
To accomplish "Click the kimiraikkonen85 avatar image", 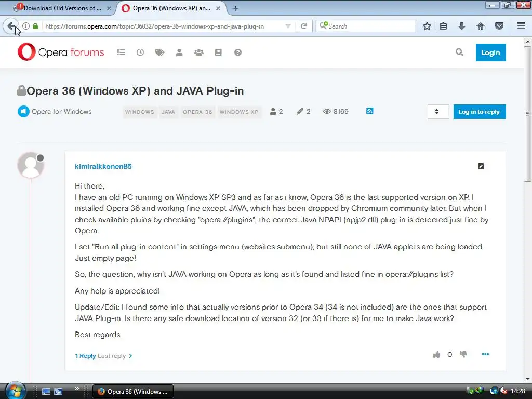I will [31, 165].
